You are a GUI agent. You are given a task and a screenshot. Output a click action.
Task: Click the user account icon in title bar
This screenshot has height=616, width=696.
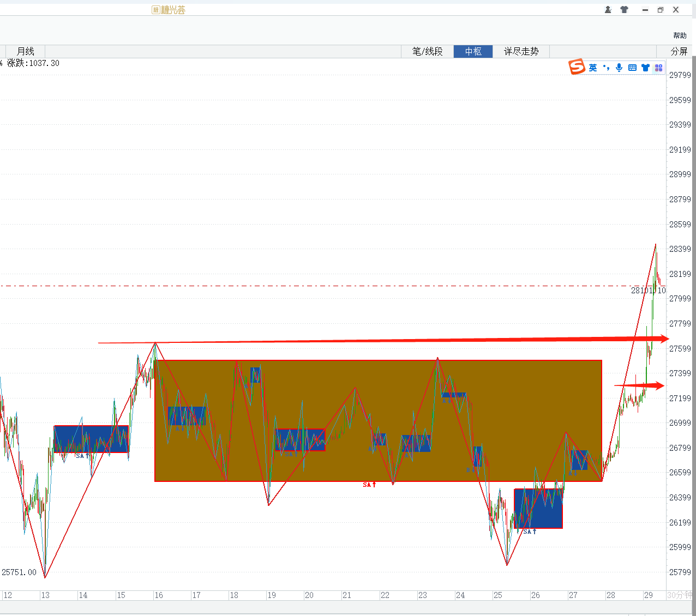[x=608, y=10]
